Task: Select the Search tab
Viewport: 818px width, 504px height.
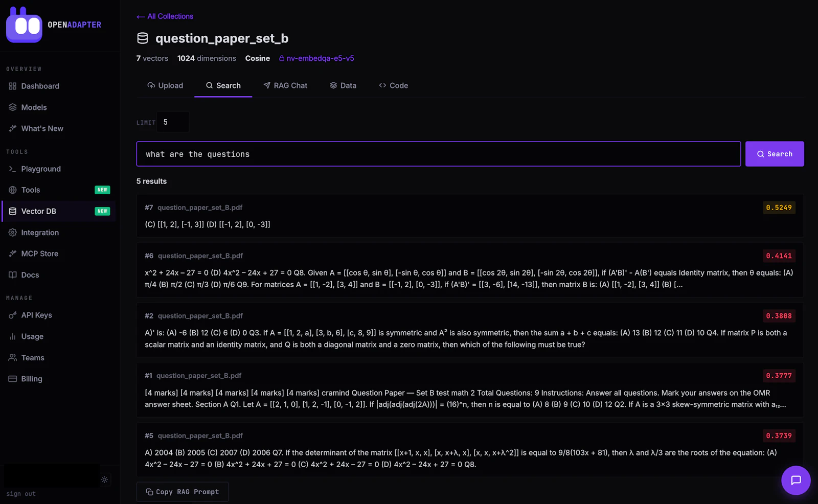Action: [223, 85]
